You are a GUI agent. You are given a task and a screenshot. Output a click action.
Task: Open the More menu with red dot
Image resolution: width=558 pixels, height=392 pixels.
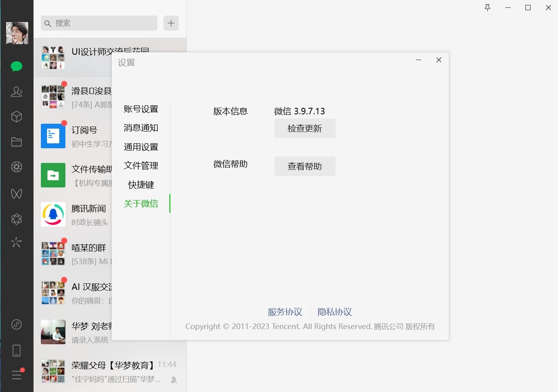(16, 375)
